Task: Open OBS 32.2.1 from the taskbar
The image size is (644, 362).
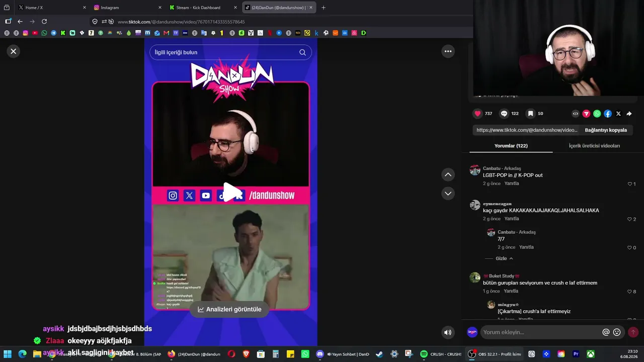Action: (495, 354)
